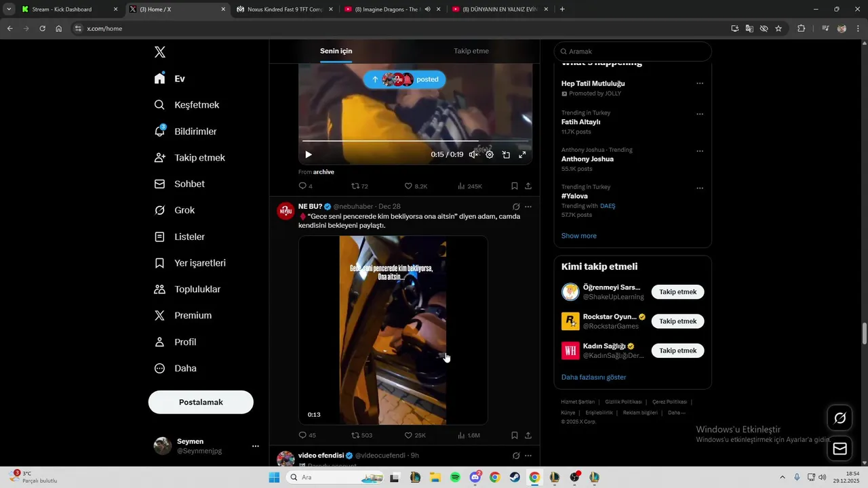Repost the post with 72 reposts
Image resolution: width=868 pixels, height=488 pixels.
pyautogui.click(x=359, y=186)
